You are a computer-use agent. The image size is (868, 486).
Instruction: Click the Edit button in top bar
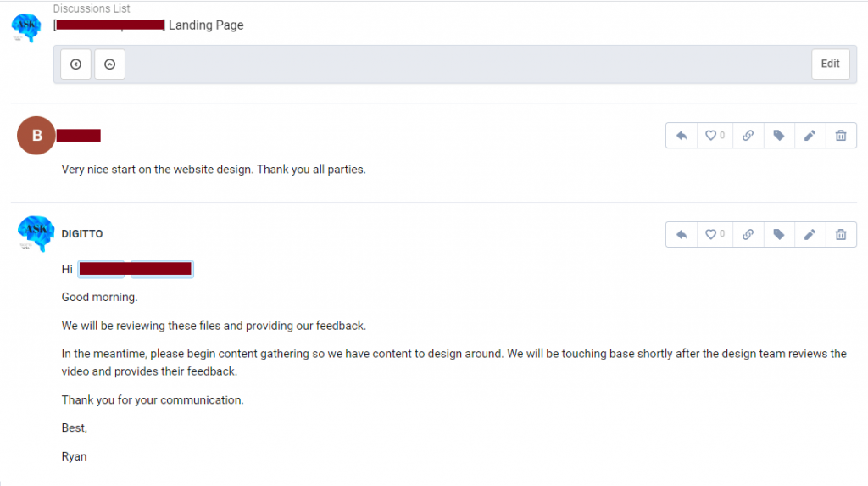tap(831, 64)
